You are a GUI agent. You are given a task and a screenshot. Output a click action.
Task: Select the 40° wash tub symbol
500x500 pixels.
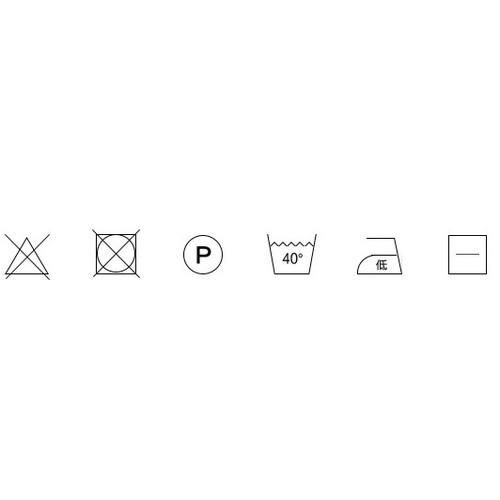(292, 254)
